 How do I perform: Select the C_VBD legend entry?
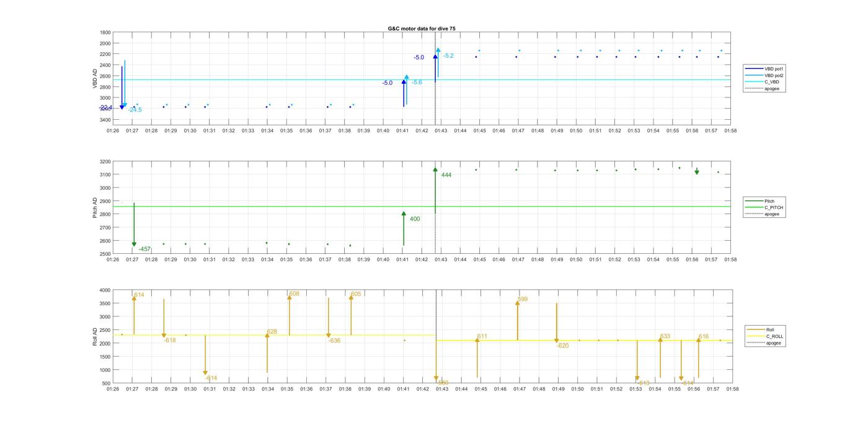pyautogui.click(x=763, y=82)
